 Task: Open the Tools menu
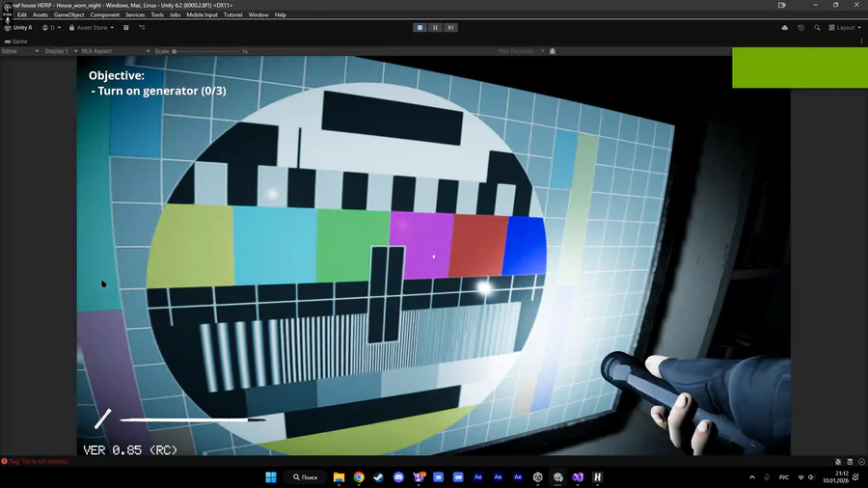(x=157, y=14)
